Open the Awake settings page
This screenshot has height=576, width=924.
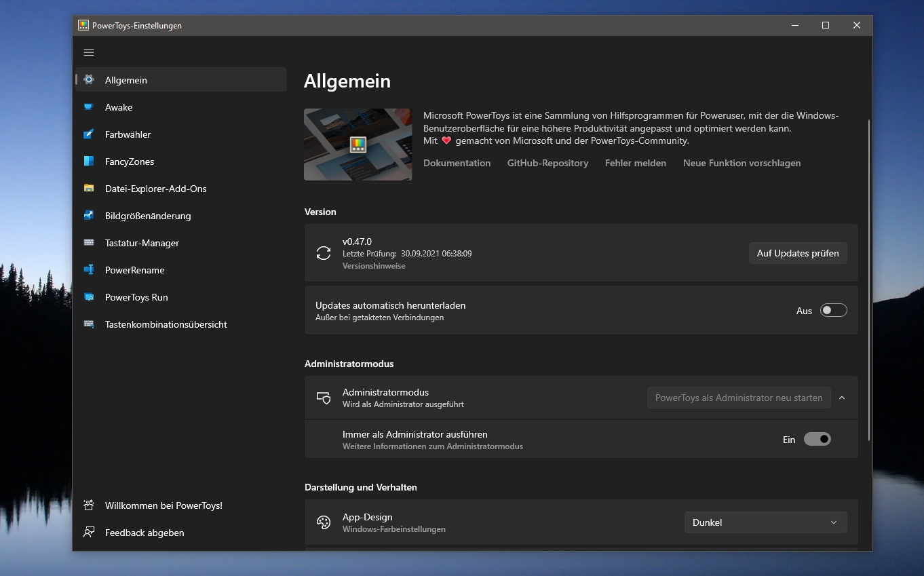tap(181, 107)
